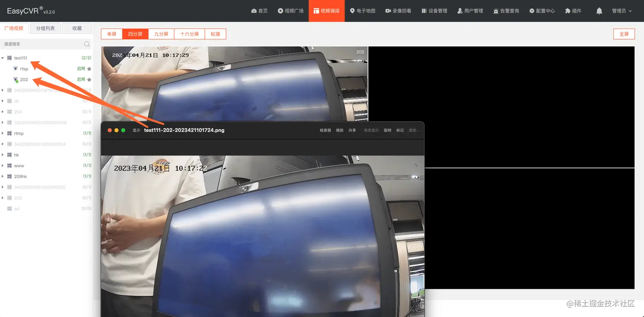This screenshot has width=644, height=317.
Task: Switch to 四分屏 four-screen layout
Action: [135, 34]
